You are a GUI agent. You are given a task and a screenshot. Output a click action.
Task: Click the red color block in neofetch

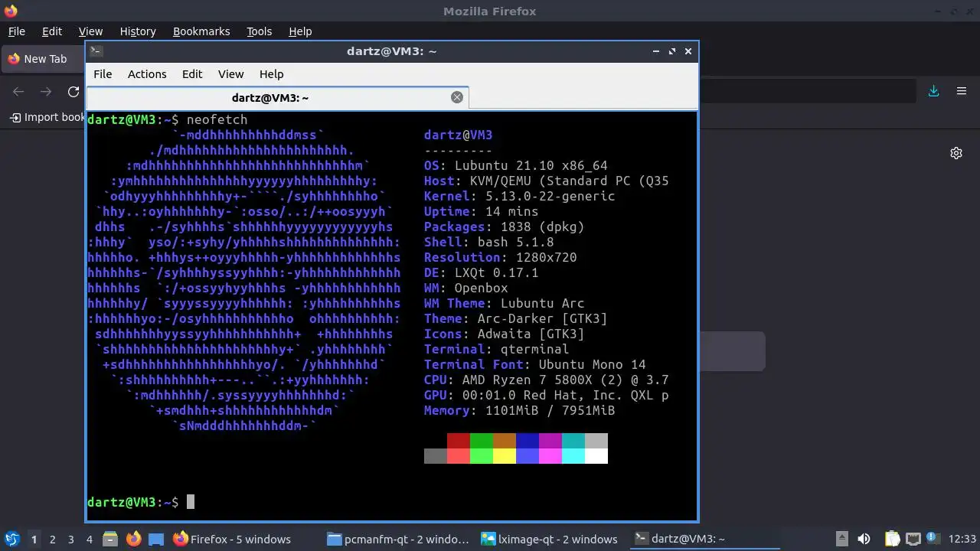click(x=459, y=441)
